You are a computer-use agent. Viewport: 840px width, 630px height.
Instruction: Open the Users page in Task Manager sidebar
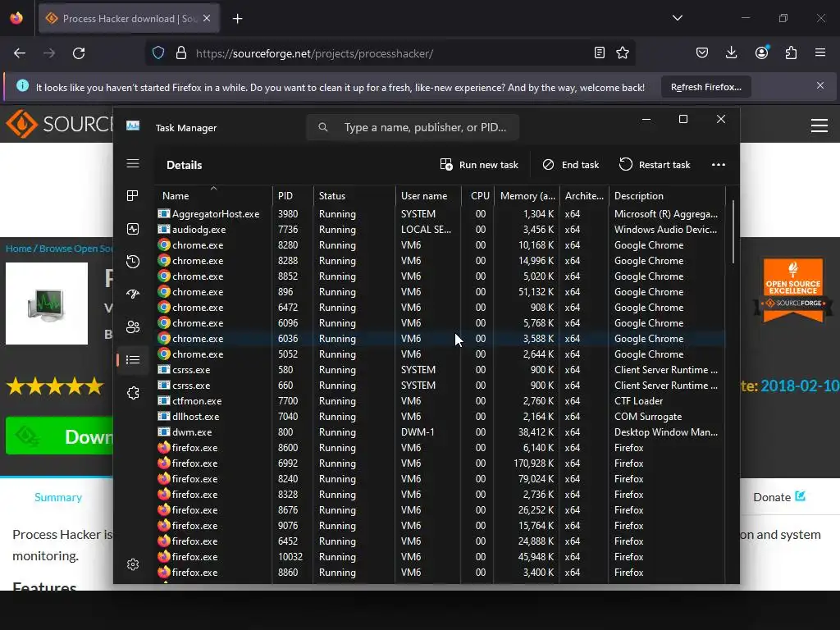(x=133, y=326)
